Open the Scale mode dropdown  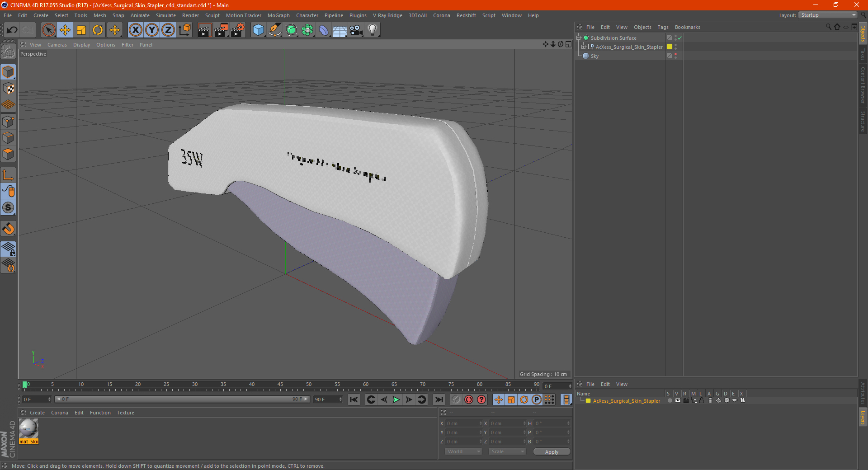pos(507,451)
